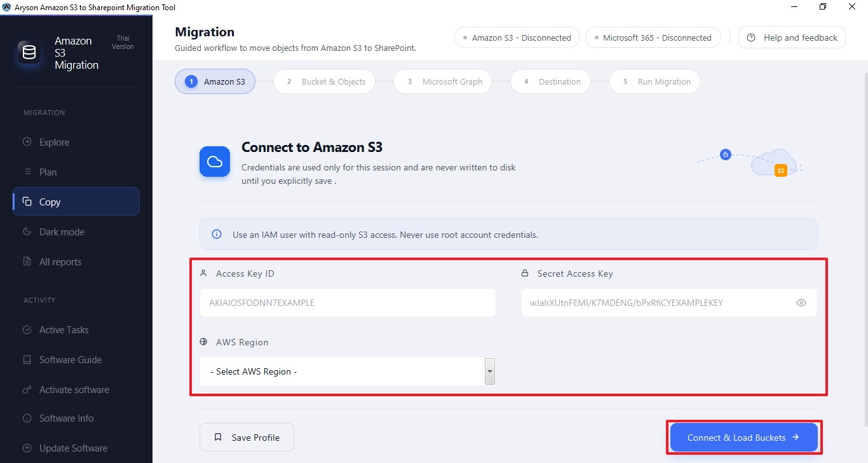Click the Amazon S3 Migration database logo
The height and width of the screenshot is (463, 868).
[x=29, y=53]
